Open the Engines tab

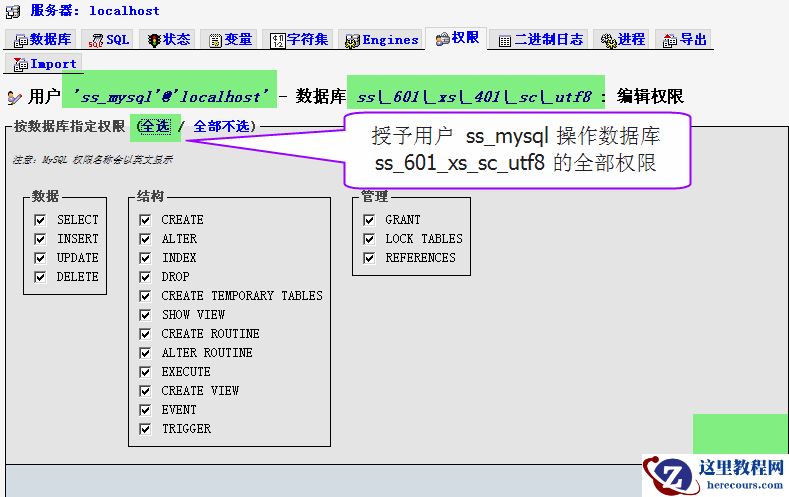(x=381, y=39)
